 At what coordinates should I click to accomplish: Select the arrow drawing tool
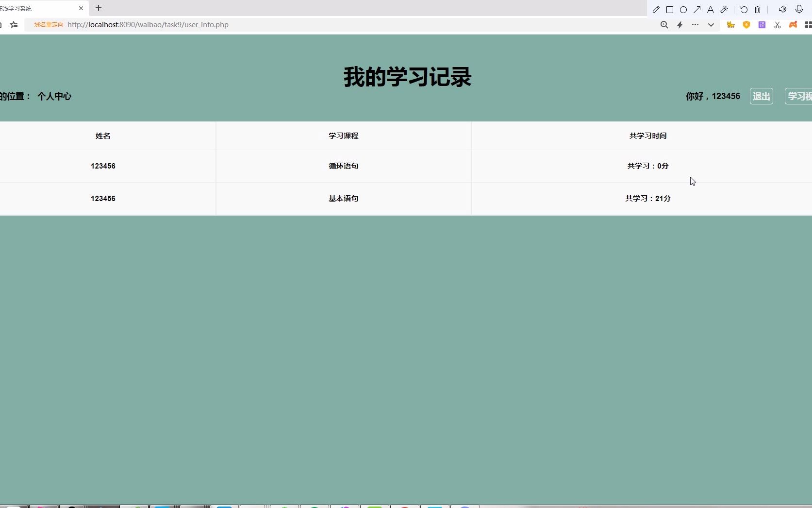coord(697,9)
